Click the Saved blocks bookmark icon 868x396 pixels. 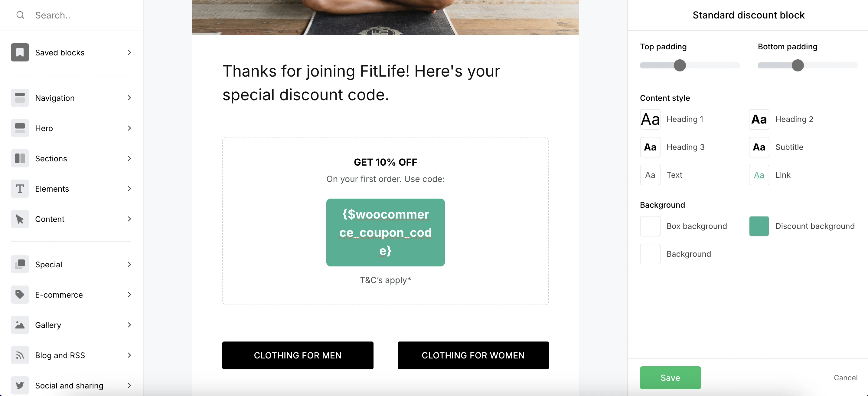click(x=20, y=52)
